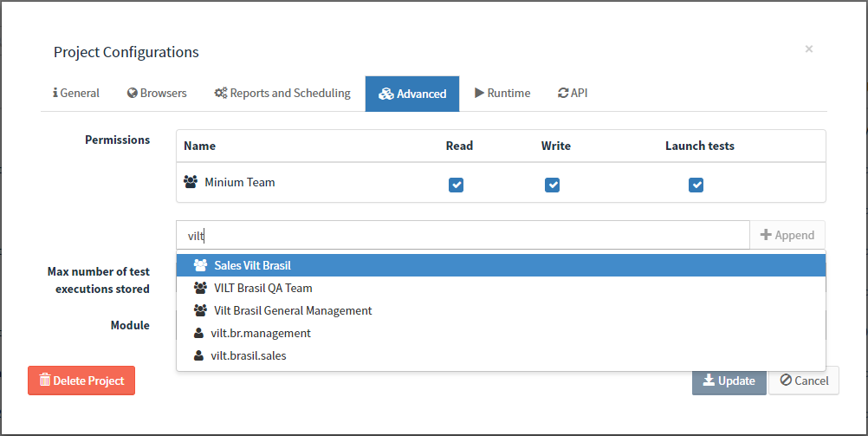Toggle Write permission for Minium Team
868x436 pixels.
click(552, 185)
